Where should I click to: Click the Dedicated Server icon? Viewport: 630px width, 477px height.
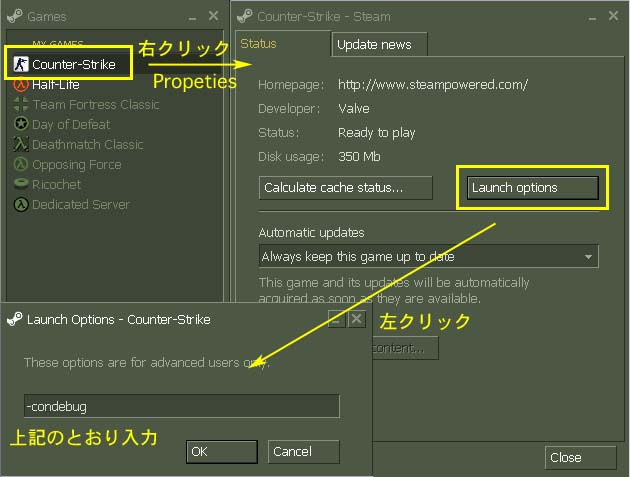[21, 204]
